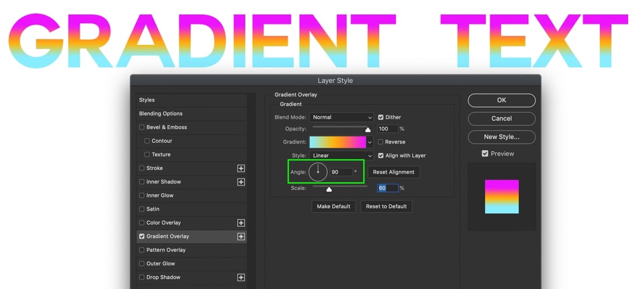Screen dimensions: 644x289
Task: Open the gradient picker arrow
Action: click(x=370, y=142)
